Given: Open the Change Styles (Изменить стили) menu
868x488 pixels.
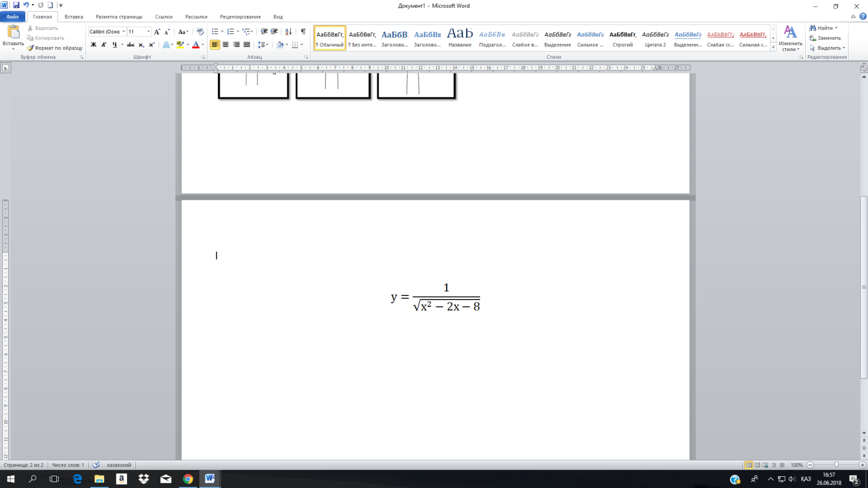Looking at the screenshot, I should 790,38.
